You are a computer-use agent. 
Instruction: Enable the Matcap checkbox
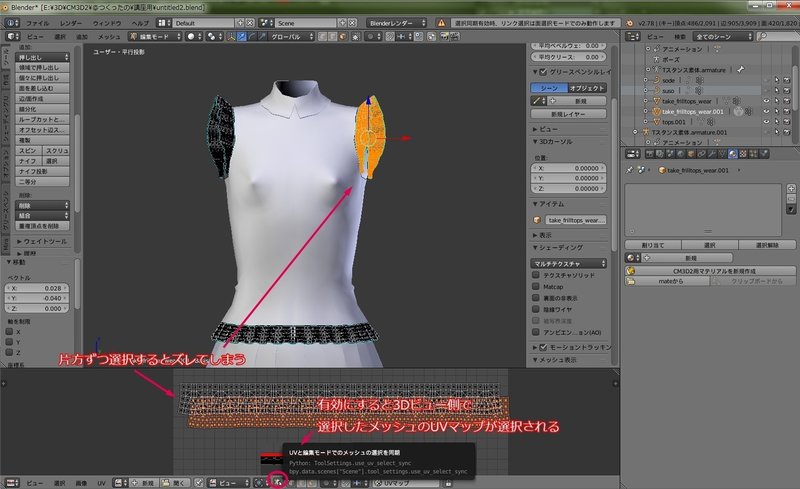click(x=536, y=286)
